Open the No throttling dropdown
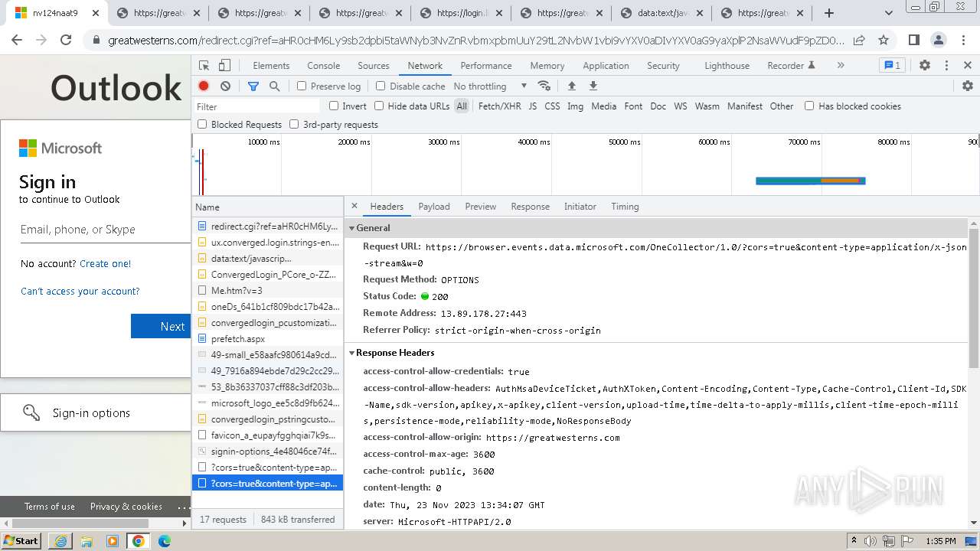This screenshot has height=551, width=980. [490, 86]
